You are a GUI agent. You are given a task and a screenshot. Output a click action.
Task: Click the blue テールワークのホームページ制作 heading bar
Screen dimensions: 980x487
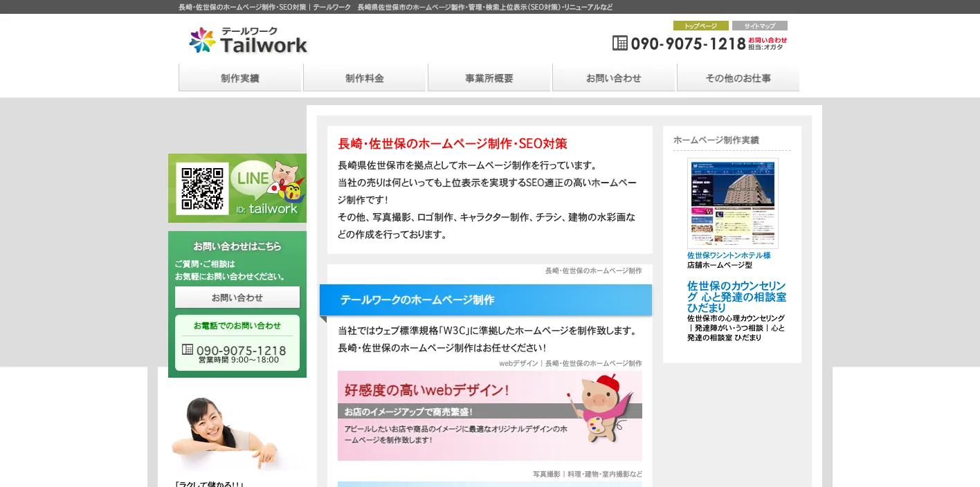[486, 300]
